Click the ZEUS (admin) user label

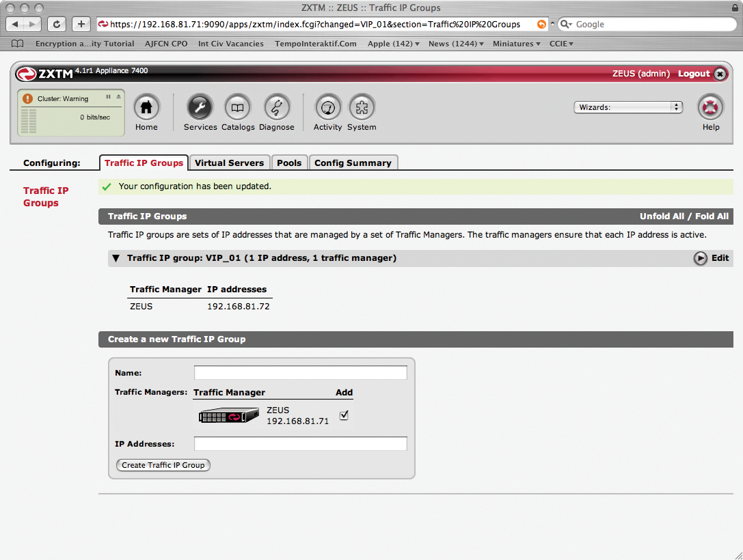tap(640, 74)
